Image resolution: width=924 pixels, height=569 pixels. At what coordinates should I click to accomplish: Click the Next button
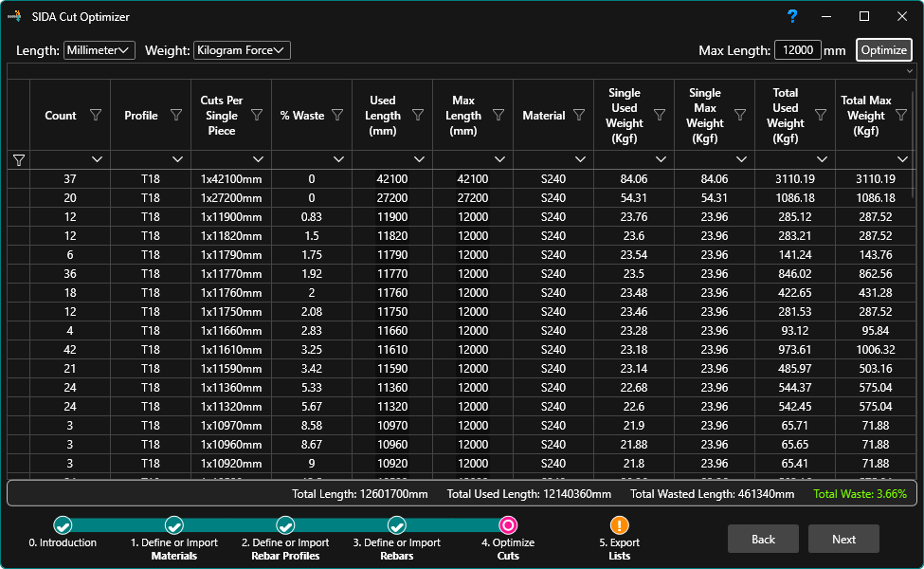843,539
